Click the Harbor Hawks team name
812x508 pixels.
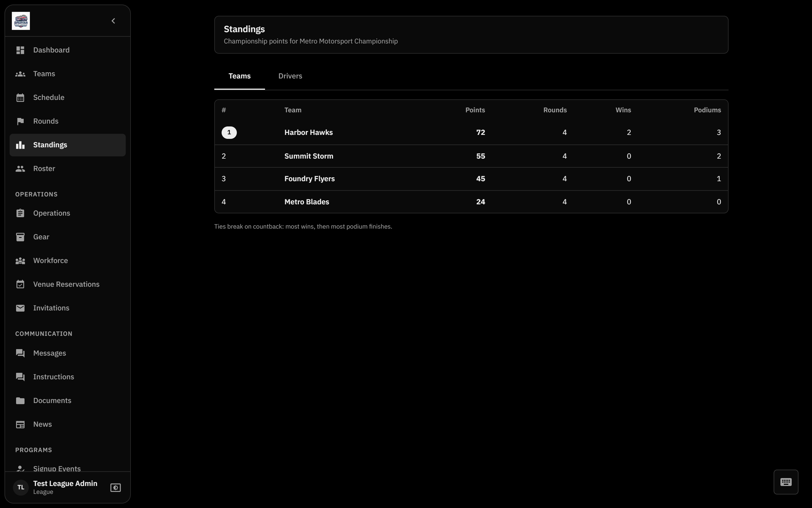(x=309, y=132)
